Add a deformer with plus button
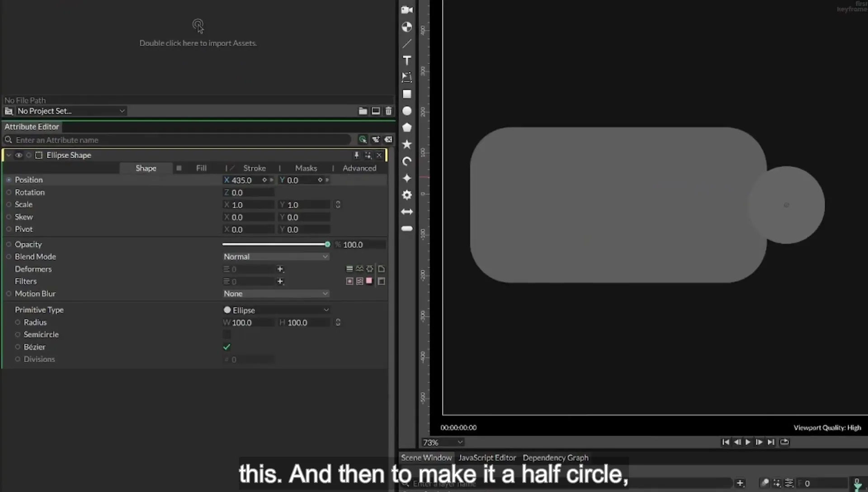The height and width of the screenshot is (492, 868). [280, 269]
